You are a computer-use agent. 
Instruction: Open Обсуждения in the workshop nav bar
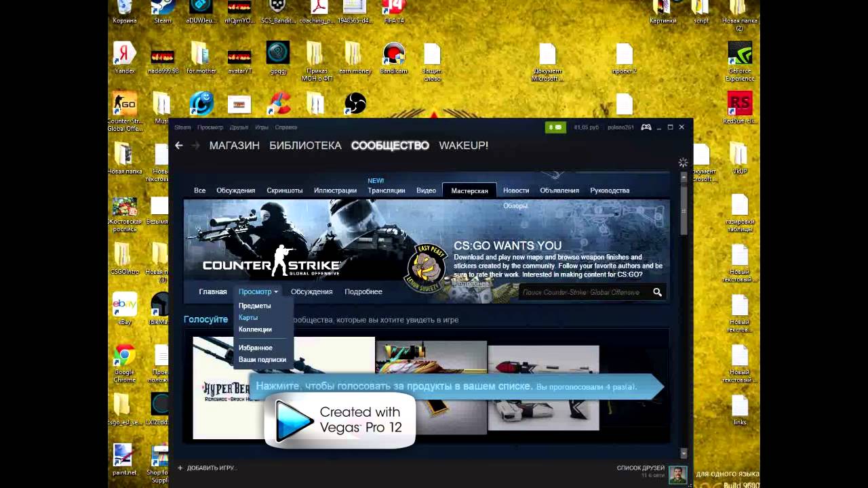[x=311, y=291]
